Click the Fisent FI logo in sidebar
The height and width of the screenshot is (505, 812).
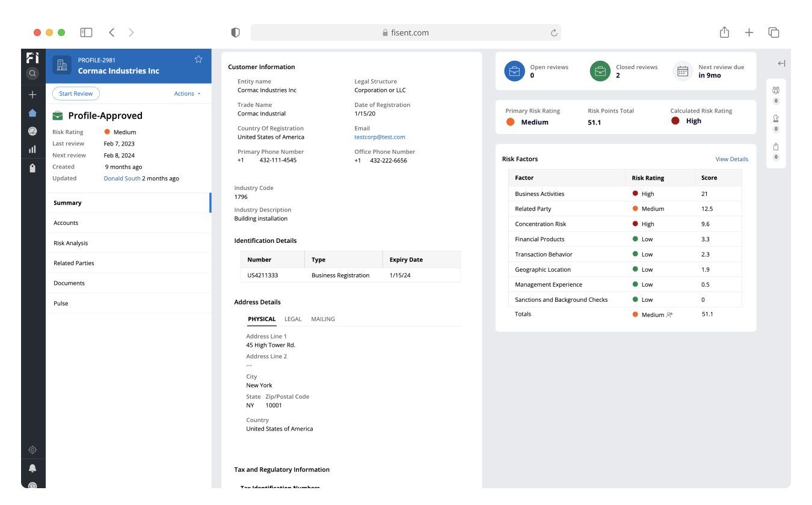pos(32,58)
